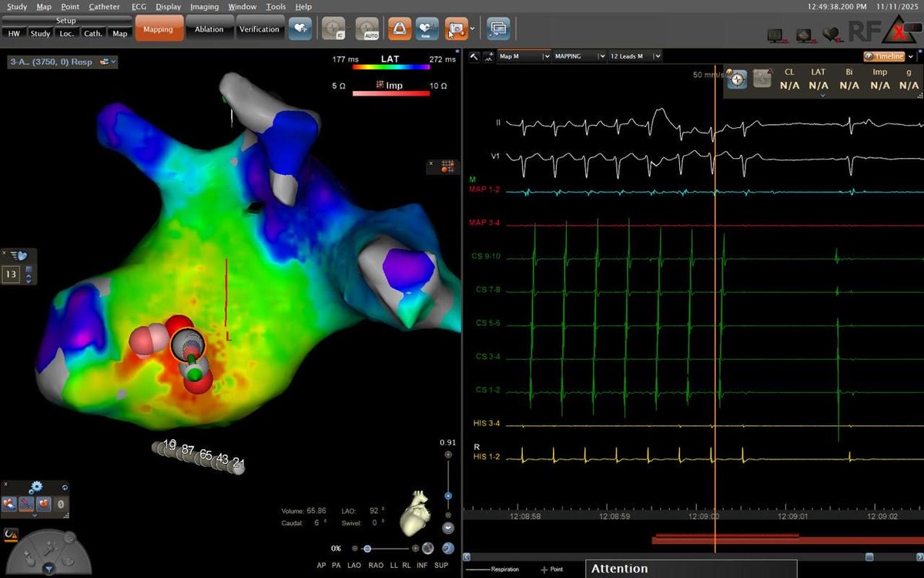Image resolution: width=924 pixels, height=578 pixels.
Task: Open the orange Ablation alert icon
Action: pos(398,28)
